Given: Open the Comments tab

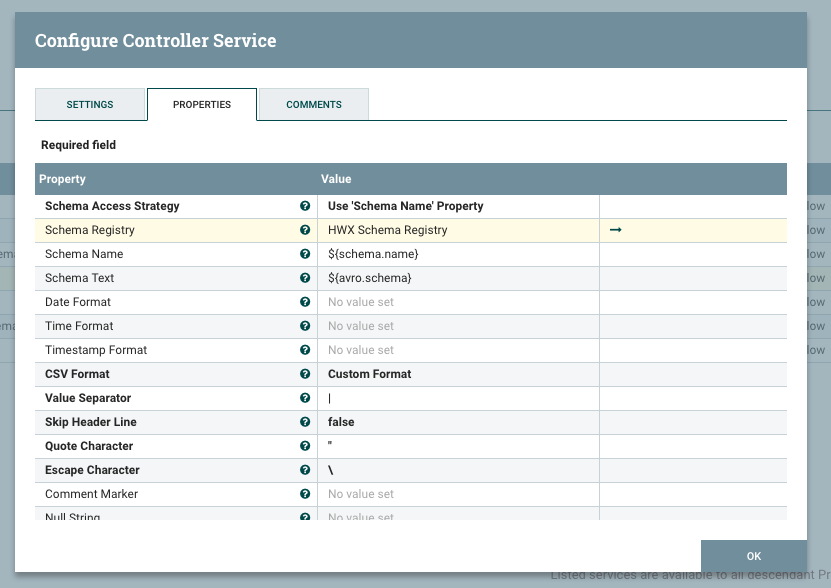Looking at the screenshot, I should pyautogui.click(x=314, y=105).
